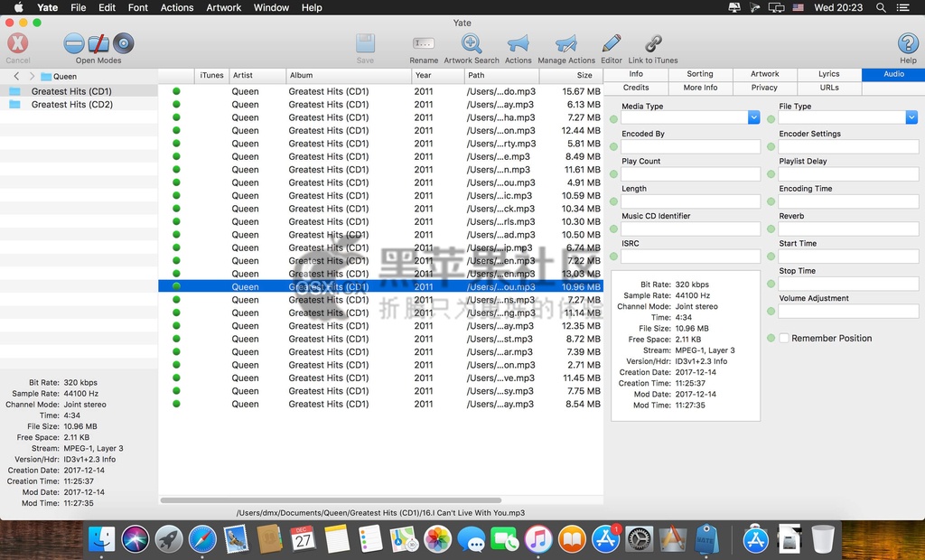Sort by the Size column header
The image size is (925, 560).
tap(571, 76)
